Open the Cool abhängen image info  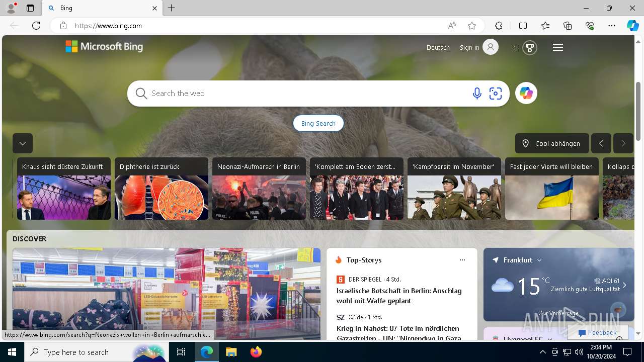[552, 143]
